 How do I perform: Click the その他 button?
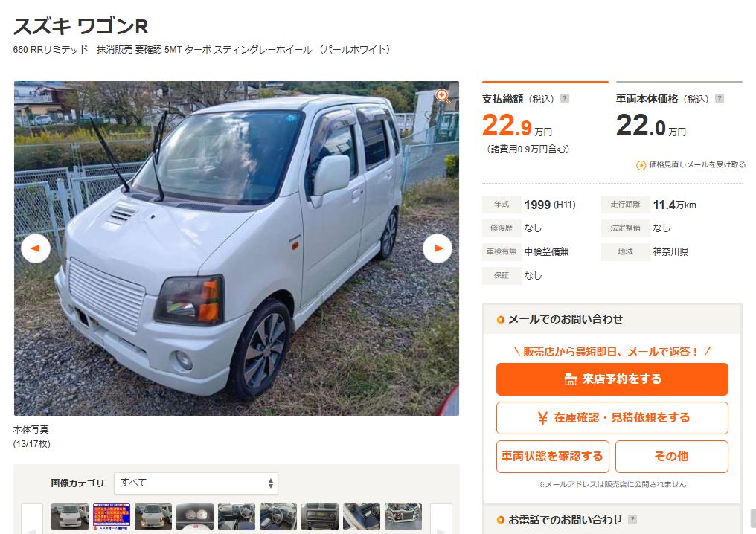click(671, 457)
